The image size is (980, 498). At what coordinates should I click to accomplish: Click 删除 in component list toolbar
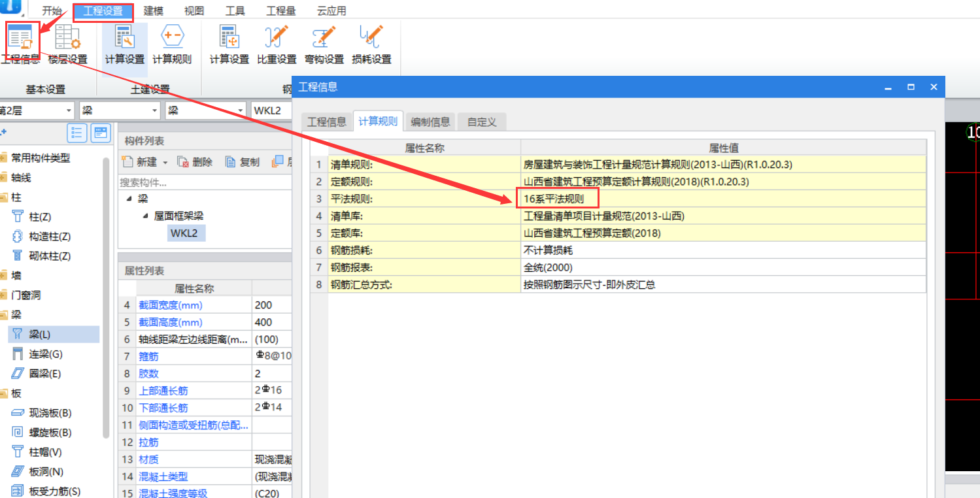pos(195,162)
